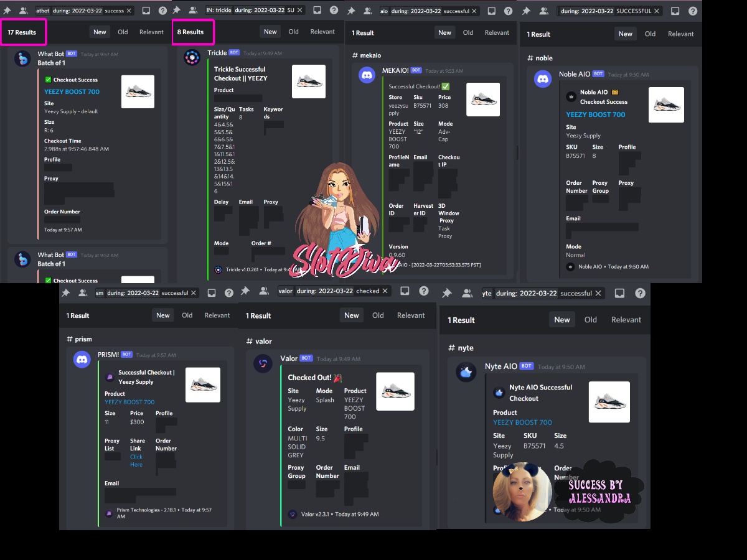
Task: Show member list in the noble panel
Action: pos(543,11)
